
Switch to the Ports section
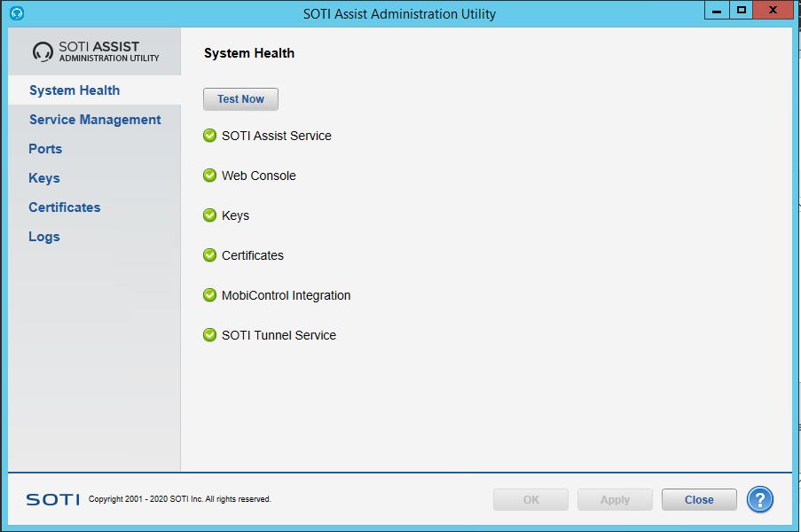[45, 149]
